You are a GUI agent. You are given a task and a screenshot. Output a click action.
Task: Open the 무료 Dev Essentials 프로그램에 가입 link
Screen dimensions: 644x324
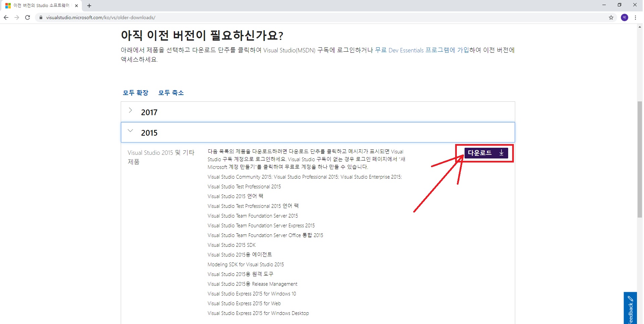(x=422, y=50)
